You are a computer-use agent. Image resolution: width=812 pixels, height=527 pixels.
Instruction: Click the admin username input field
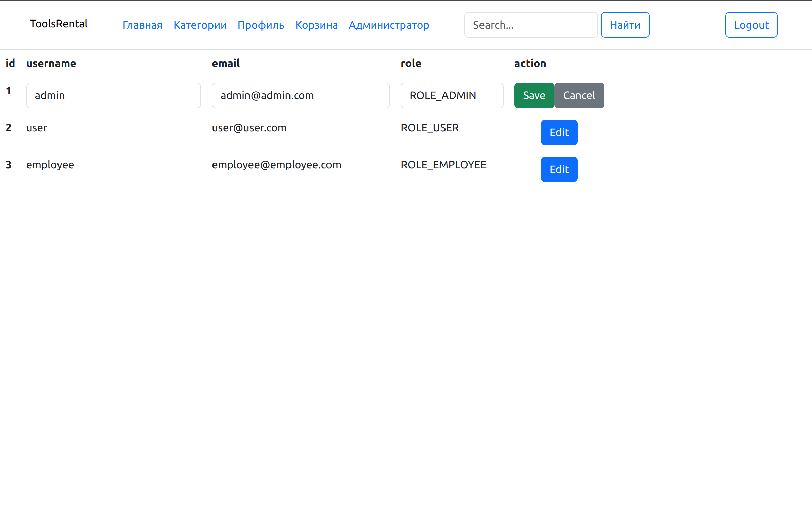click(113, 95)
